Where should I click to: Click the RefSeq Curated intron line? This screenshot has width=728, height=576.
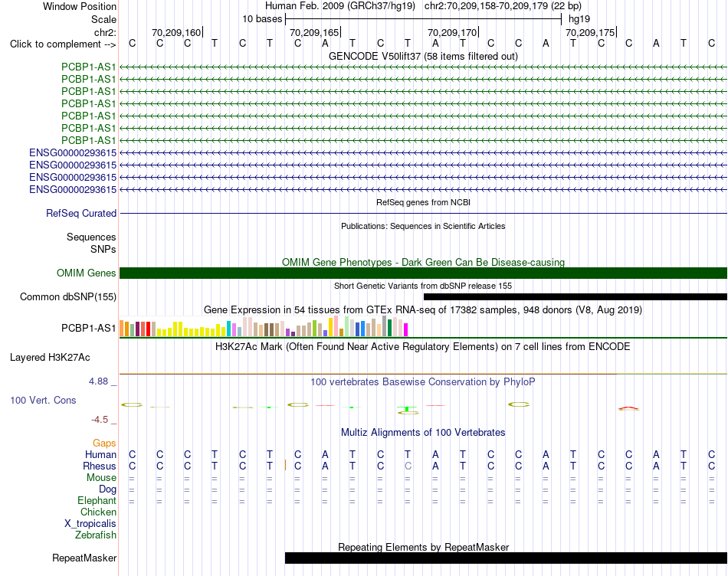click(423, 213)
